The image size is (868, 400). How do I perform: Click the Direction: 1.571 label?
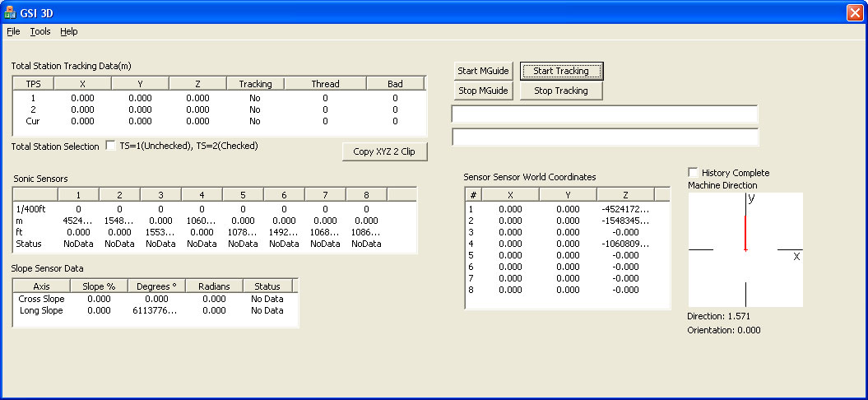(x=718, y=316)
